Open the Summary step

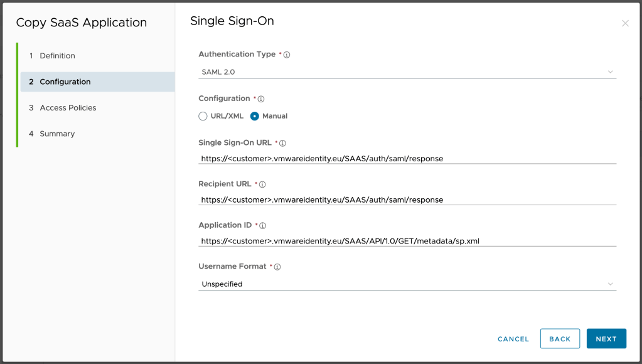57,134
